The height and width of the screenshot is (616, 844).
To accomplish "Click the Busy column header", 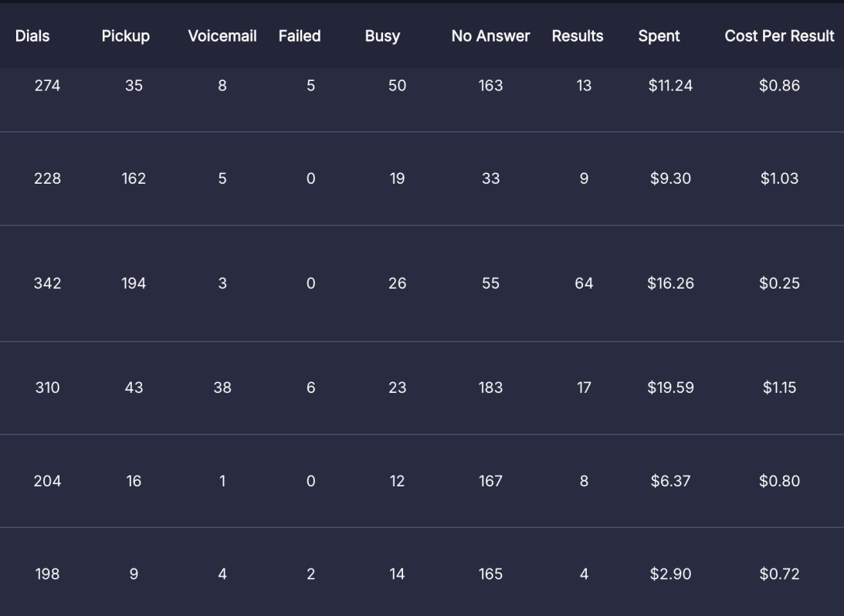I will click(382, 36).
